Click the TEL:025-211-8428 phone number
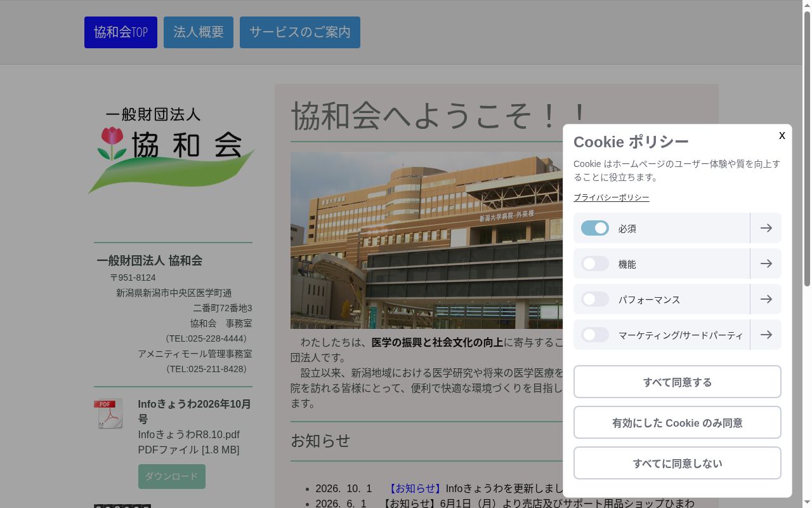This screenshot has height=508, width=812. (x=206, y=369)
